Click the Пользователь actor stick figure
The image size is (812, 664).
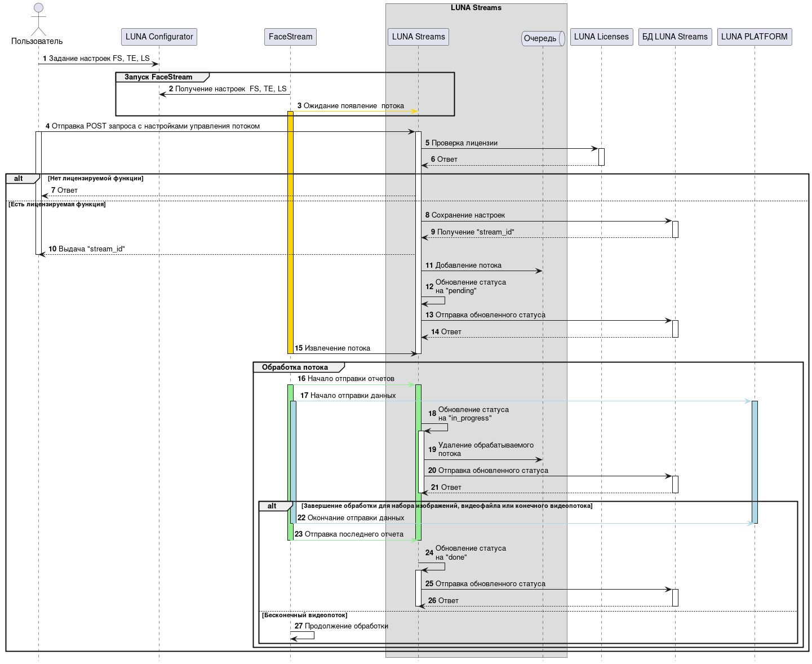(38, 20)
